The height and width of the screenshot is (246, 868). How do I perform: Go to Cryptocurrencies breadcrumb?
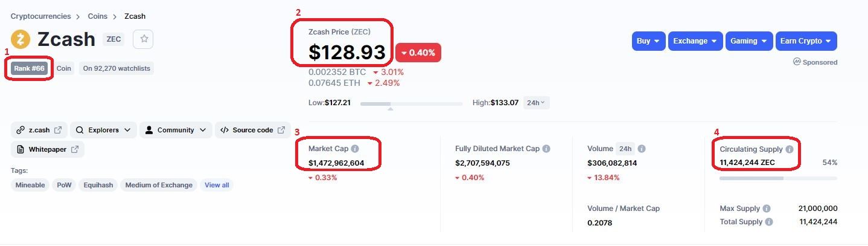point(40,16)
